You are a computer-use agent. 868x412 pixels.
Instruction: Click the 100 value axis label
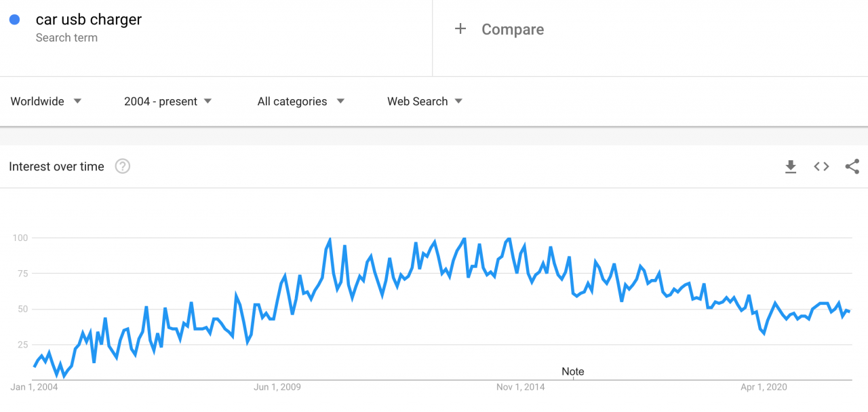(x=20, y=238)
